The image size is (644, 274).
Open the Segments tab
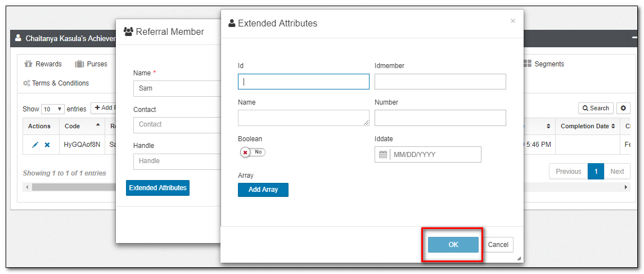point(543,64)
